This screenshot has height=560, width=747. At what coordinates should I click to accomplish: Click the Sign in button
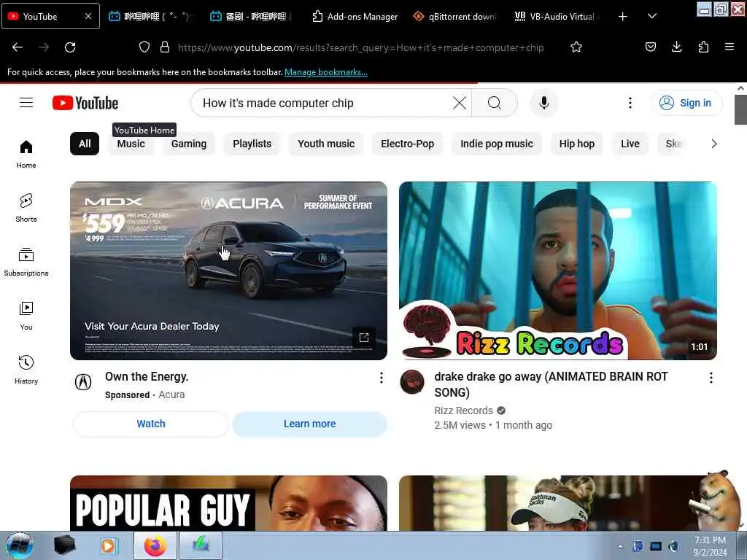[x=686, y=103]
